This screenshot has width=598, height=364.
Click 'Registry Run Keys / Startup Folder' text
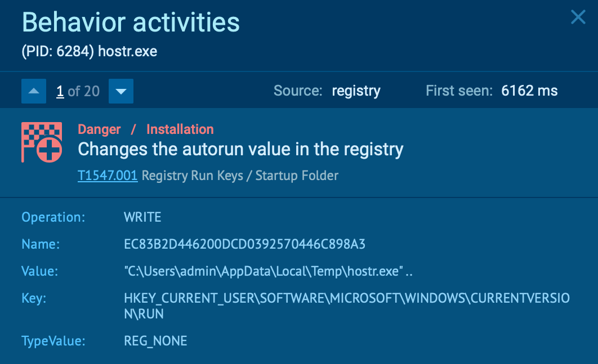click(240, 176)
